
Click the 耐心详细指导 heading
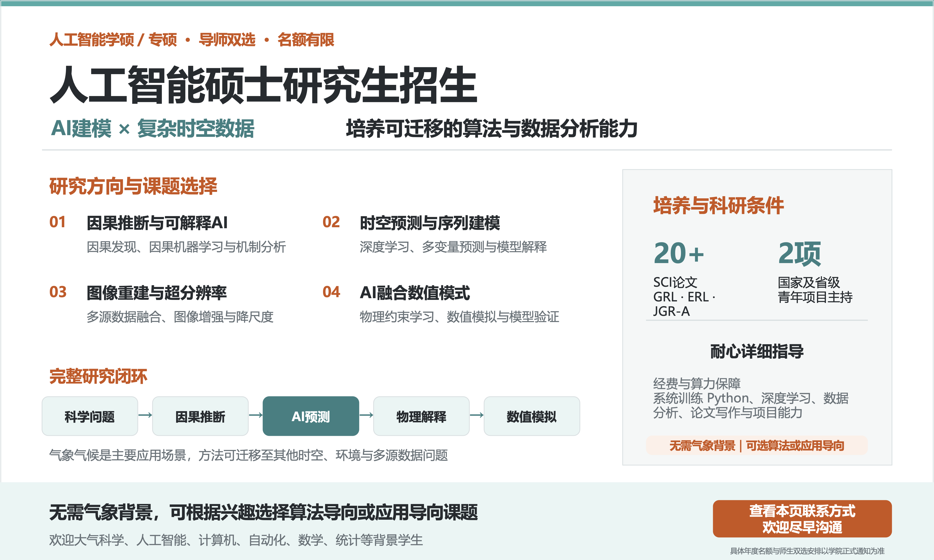757,351
